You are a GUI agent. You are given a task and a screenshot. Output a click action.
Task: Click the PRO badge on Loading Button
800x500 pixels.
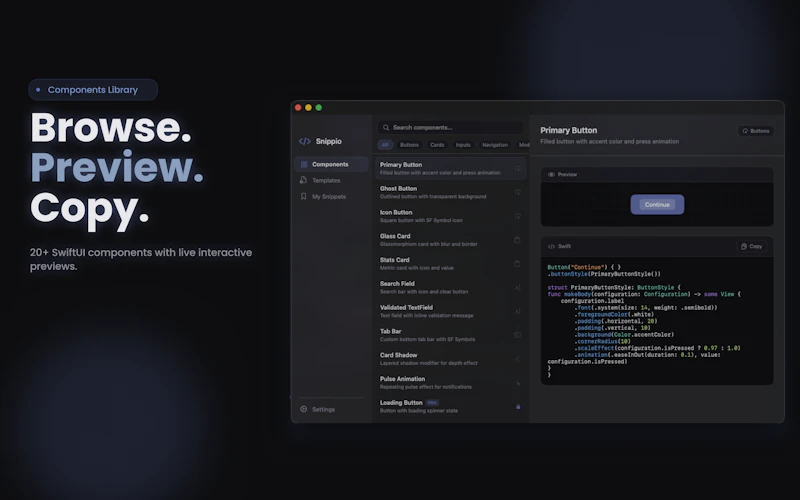[x=432, y=403]
